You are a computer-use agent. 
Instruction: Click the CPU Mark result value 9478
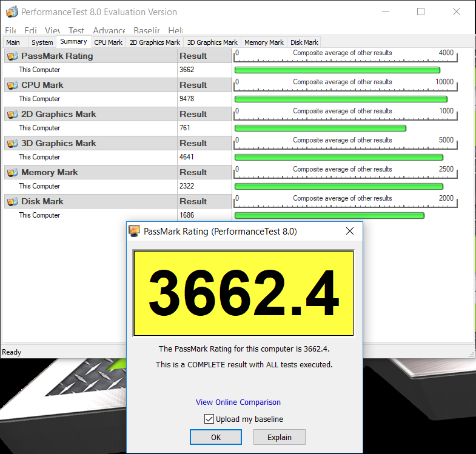(187, 99)
